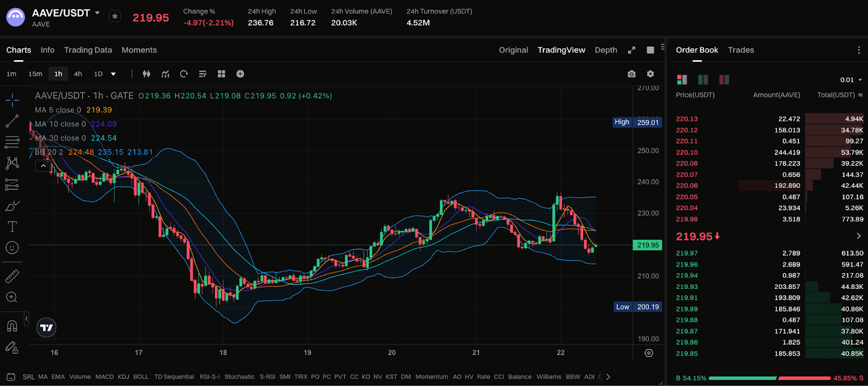Click the 220.06 sell order row
The image size is (868, 386).
[x=769, y=185]
